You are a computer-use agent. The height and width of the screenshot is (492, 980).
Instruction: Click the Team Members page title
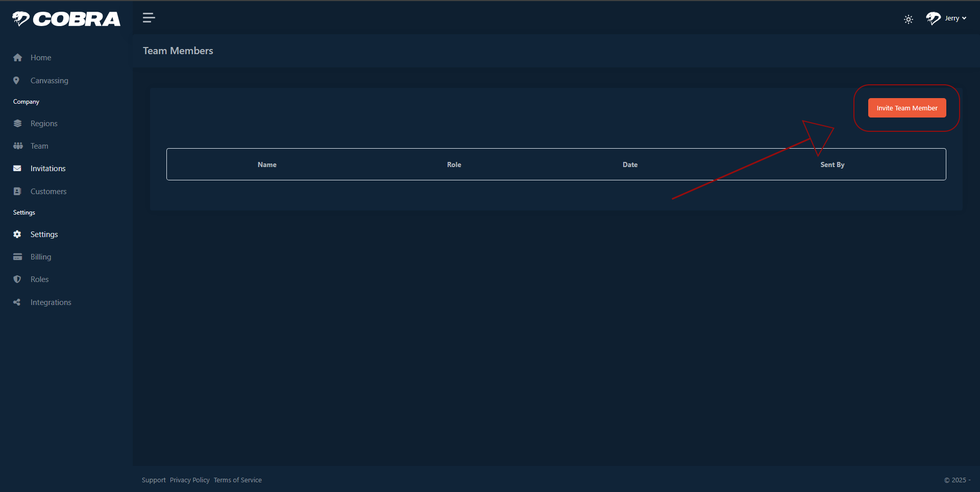tap(178, 51)
